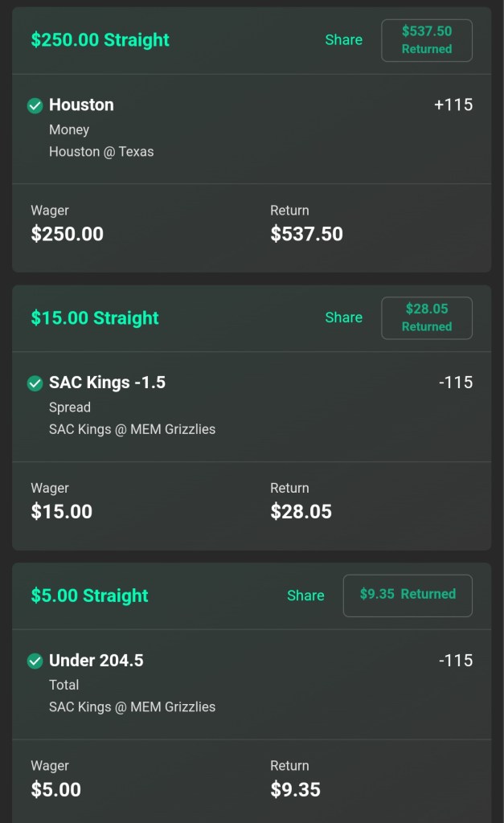Click green checkmark beside SAC Kings -1.5
Image resolution: width=504 pixels, height=823 pixels.
(x=35, y=383)
